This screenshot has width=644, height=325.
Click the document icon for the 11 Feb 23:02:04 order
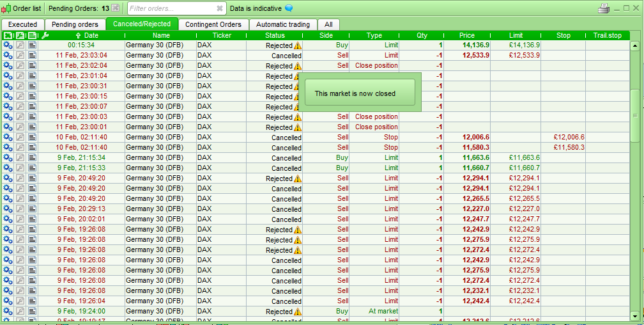[x=33, y=65]
